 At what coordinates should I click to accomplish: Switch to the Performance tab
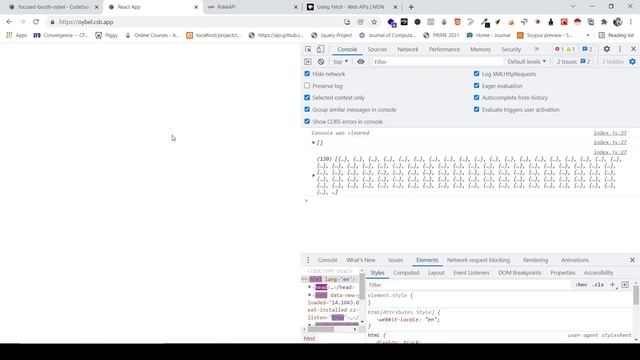tap(444, 49)
